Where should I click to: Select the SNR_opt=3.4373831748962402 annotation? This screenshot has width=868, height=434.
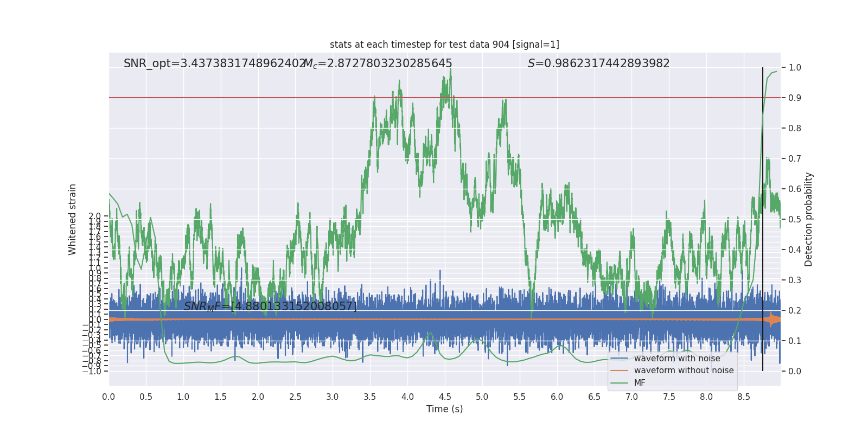pyautogui.click(x=215, y=63)
